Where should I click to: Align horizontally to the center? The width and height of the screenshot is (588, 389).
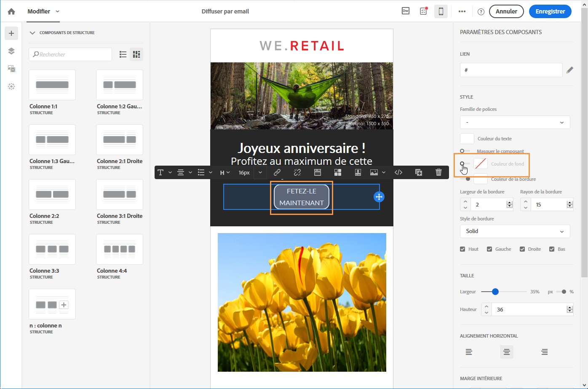point(507,352)
